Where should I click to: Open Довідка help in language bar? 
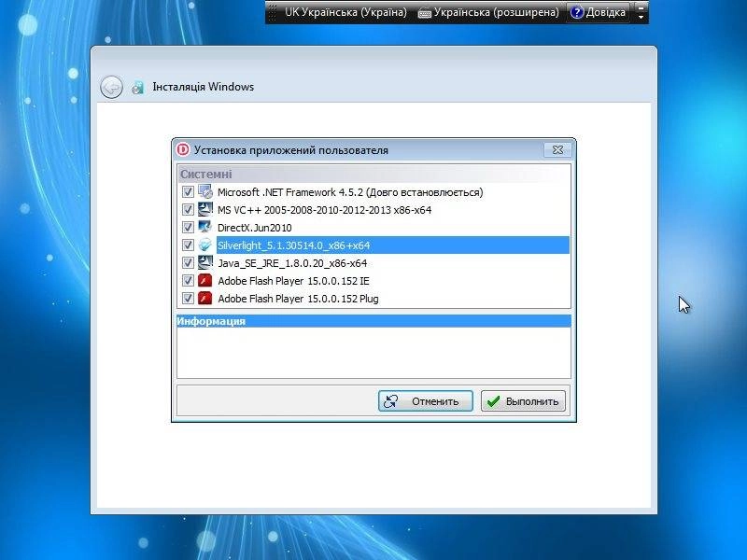[598, 12]
